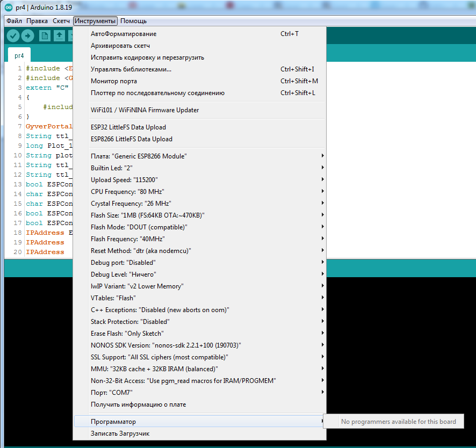The image size is (476, 448).
Task: Expand the MMU cache submenu
Action: (199, 370)
